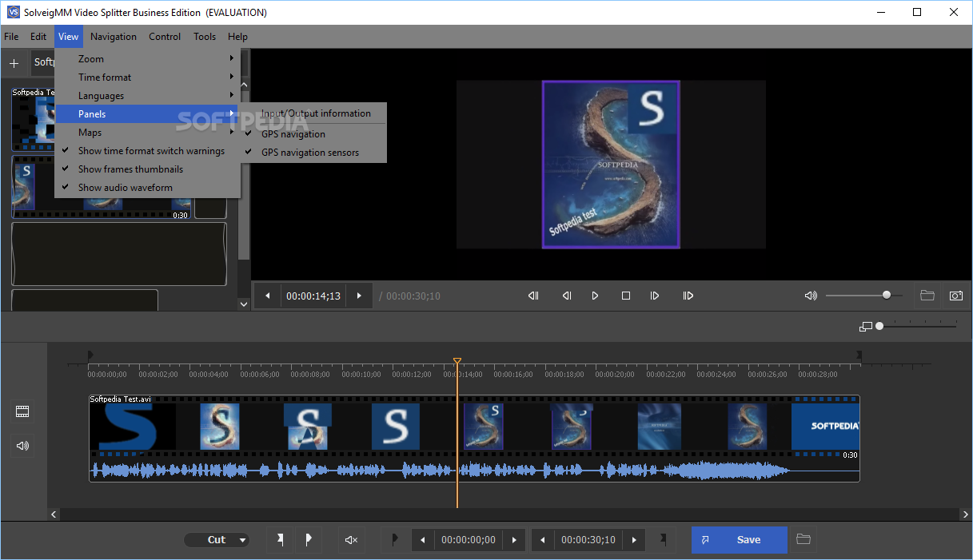This screenshot has width=973, height=560.
Task: Toggle GPS navigation sensors panel
Action: coord(313,153)
